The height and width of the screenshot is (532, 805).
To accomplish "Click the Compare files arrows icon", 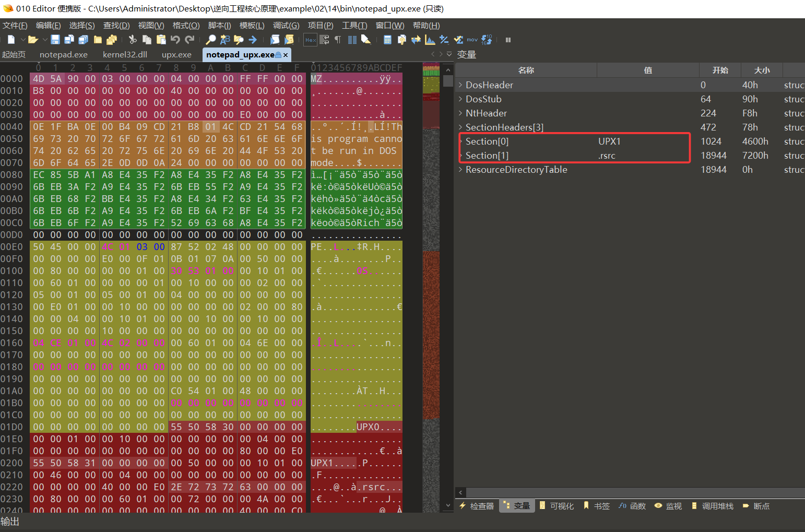I will tap(416, 40).
